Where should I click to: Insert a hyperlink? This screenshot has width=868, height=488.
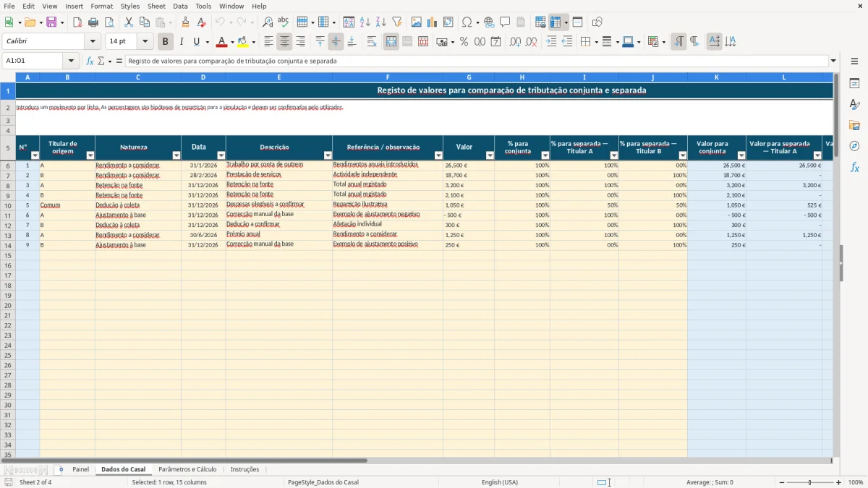[489, 22]
